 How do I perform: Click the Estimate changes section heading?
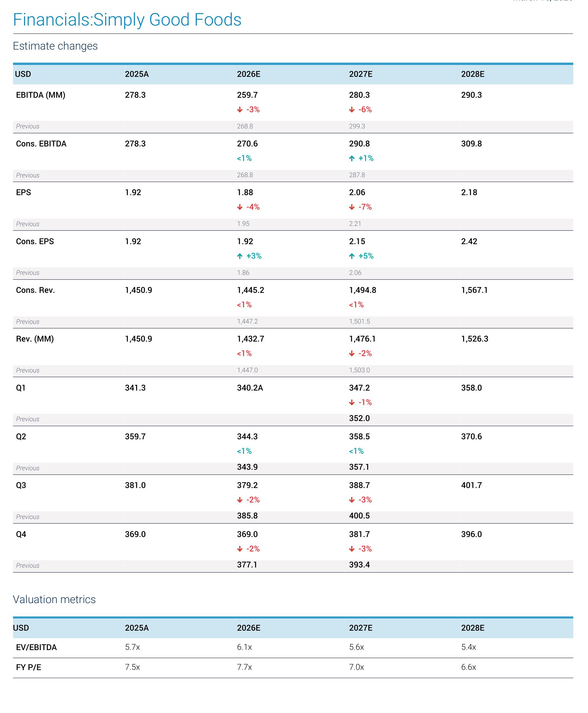55,46
